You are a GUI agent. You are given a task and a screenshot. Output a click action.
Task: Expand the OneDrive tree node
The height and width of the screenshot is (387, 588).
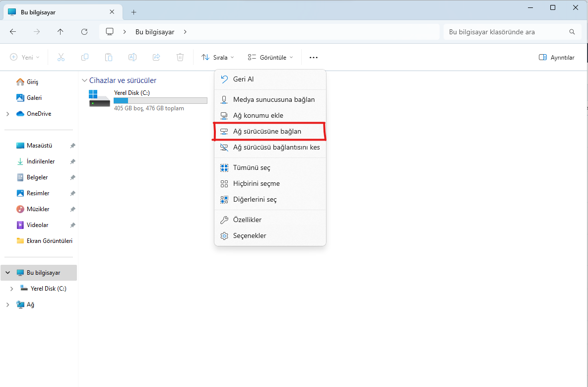[x=8, y=114]
